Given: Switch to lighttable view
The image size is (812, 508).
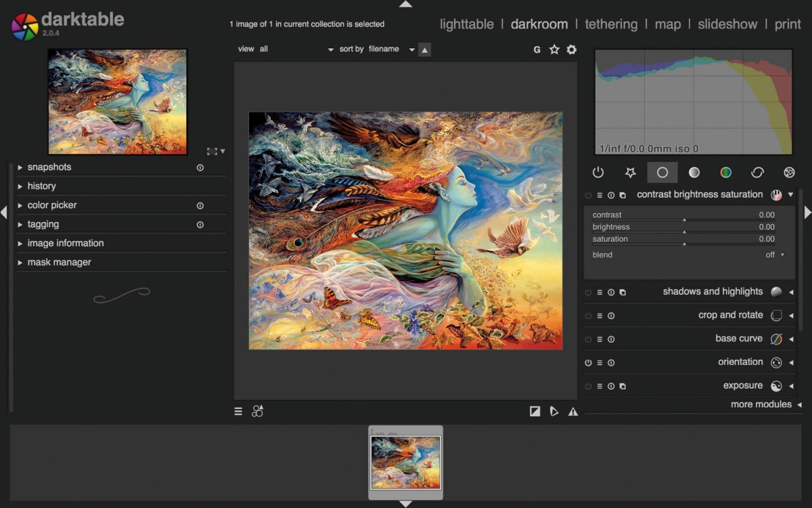Looking at the screenshot, I should (467, 24).
